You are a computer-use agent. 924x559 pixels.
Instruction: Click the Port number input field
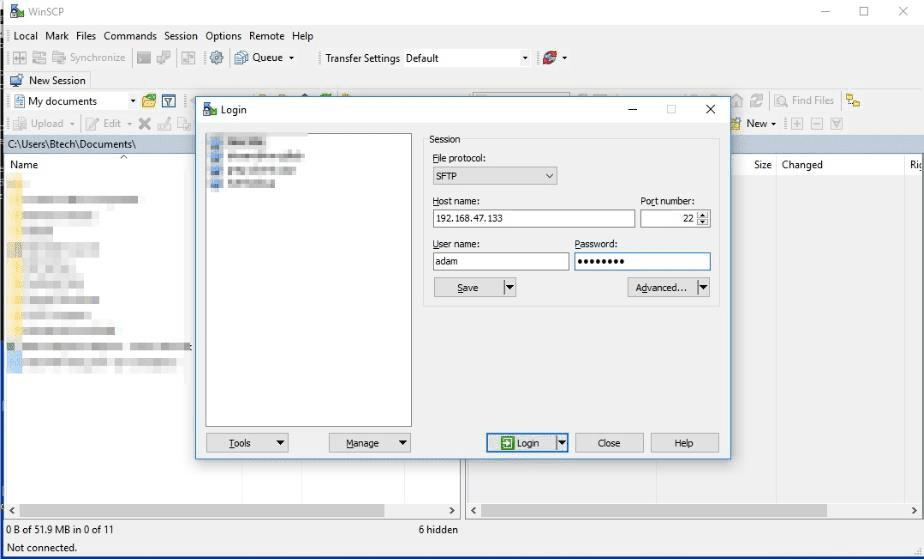[668, 219]
